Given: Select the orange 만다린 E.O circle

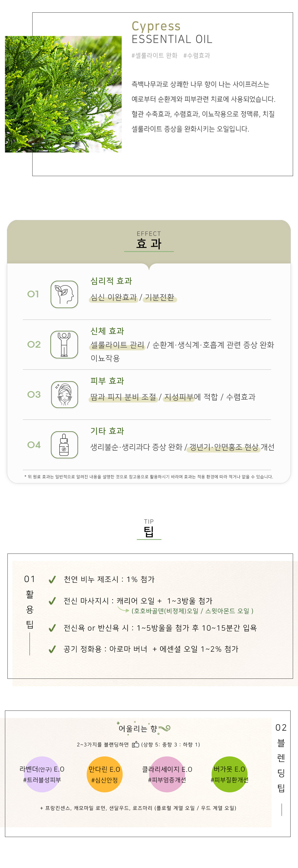Looking at the screenshot, I should pos(104,774).
